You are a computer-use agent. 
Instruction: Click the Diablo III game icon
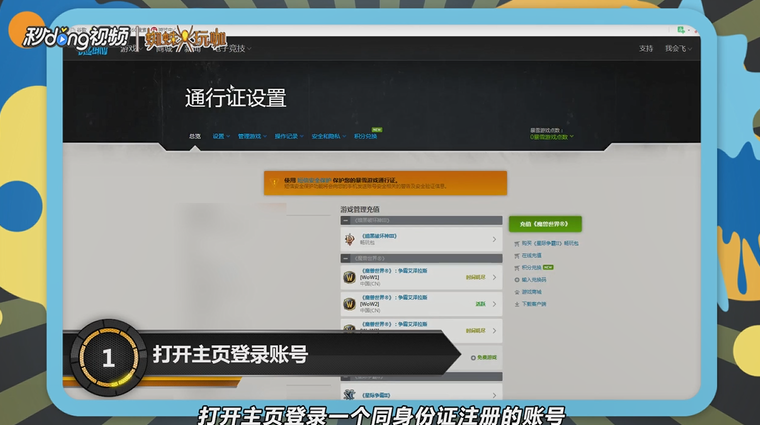349,239
